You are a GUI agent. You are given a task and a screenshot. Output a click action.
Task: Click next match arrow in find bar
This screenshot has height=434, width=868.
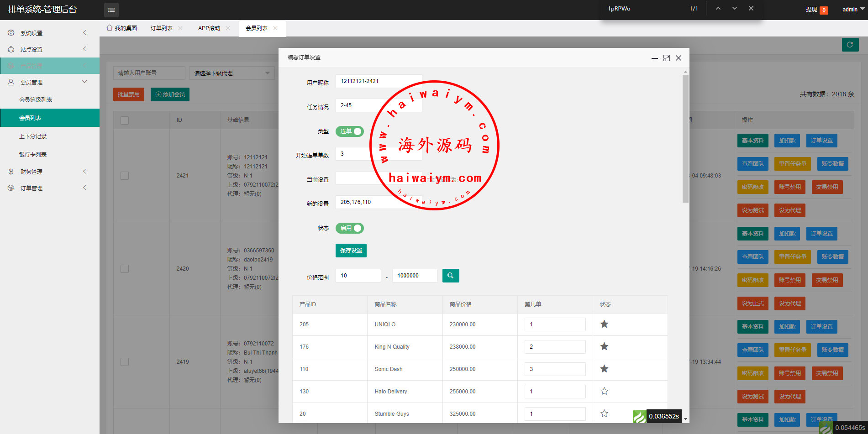tap(734, 9)
